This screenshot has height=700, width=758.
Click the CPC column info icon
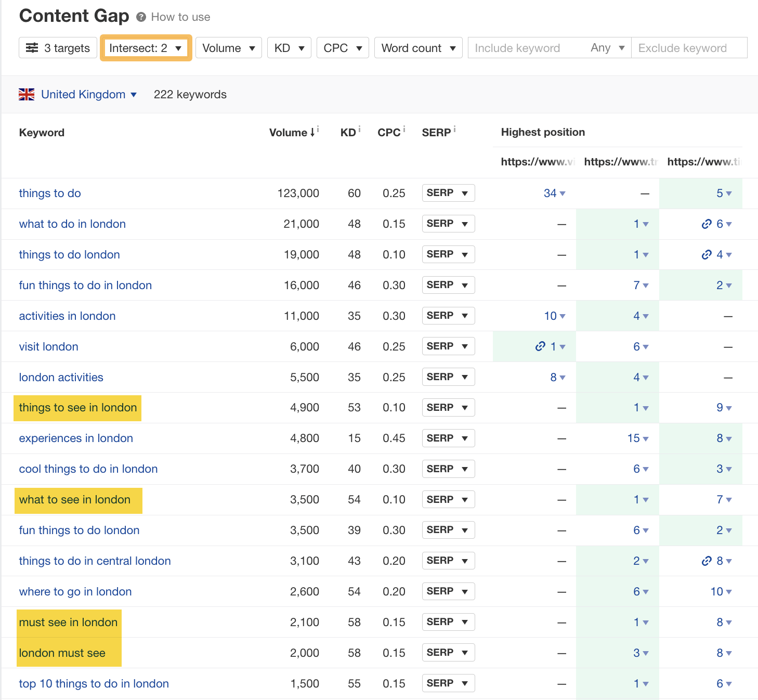tap(404, 129)
